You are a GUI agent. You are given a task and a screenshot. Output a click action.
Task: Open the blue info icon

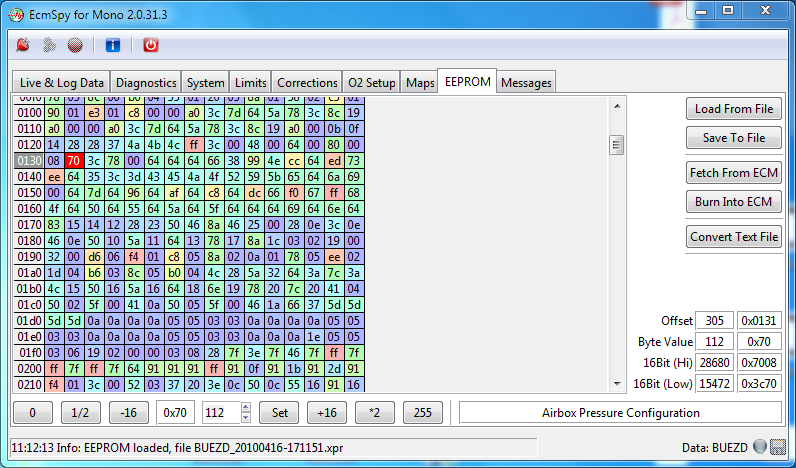(112, 45)
